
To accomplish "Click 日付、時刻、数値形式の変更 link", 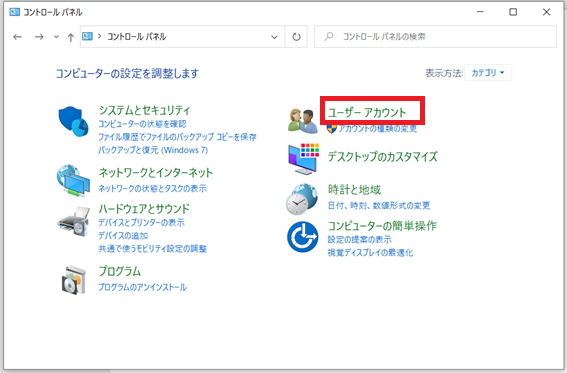I will pyautogui.click(x=379, y=206).
